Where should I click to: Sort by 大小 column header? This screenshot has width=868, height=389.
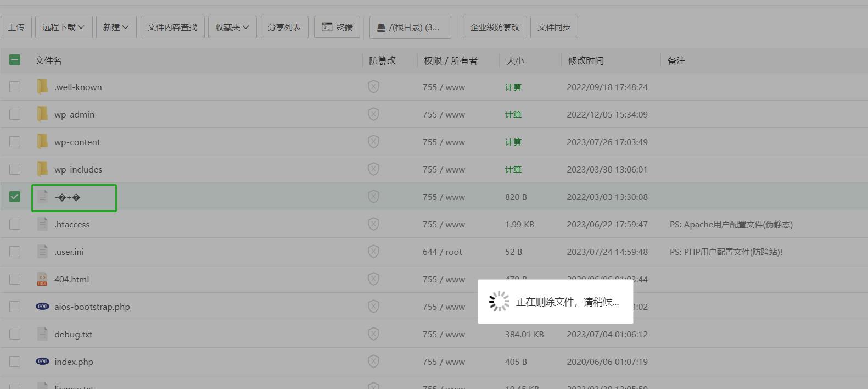click(515, 60)
